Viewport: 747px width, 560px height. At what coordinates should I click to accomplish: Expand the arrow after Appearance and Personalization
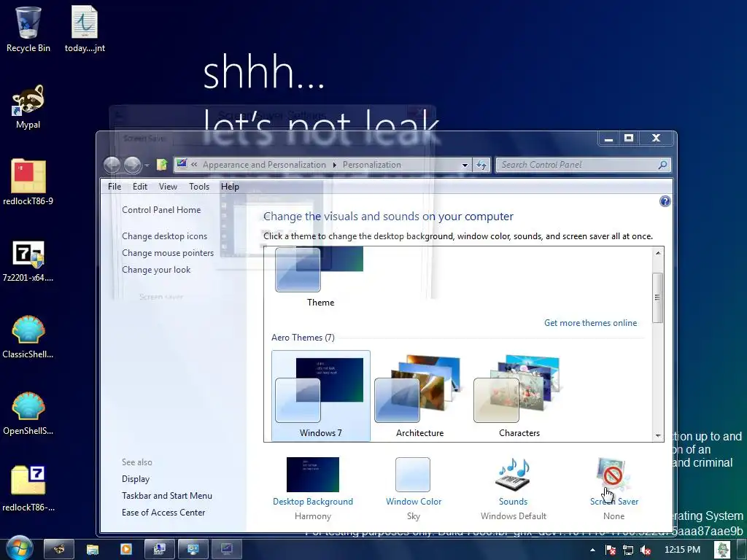[x=334, y=165]
